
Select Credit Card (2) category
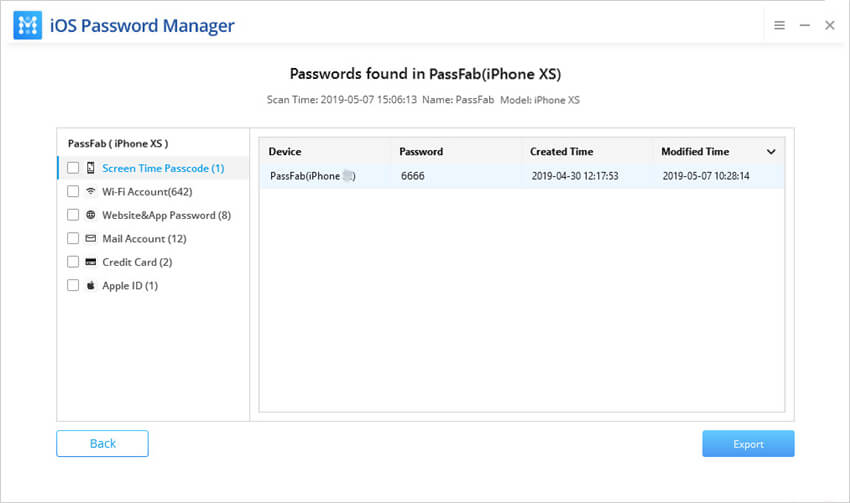pos(137,262)
